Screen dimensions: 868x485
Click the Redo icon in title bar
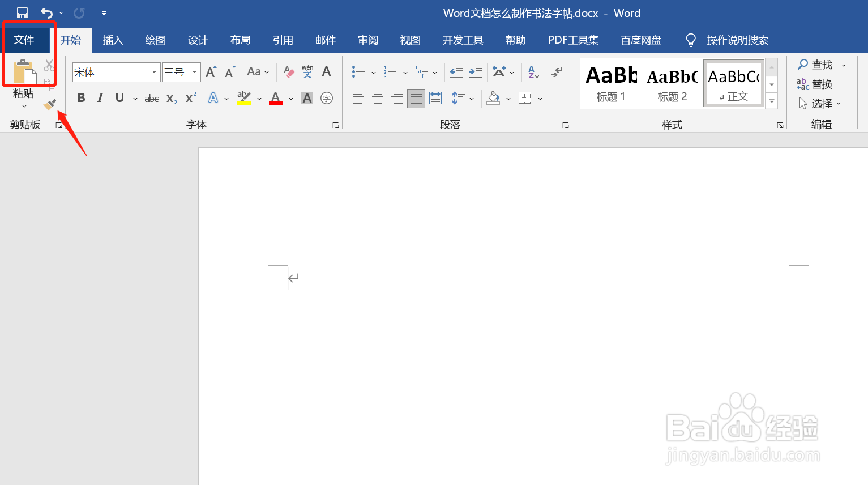pos(79,12)
